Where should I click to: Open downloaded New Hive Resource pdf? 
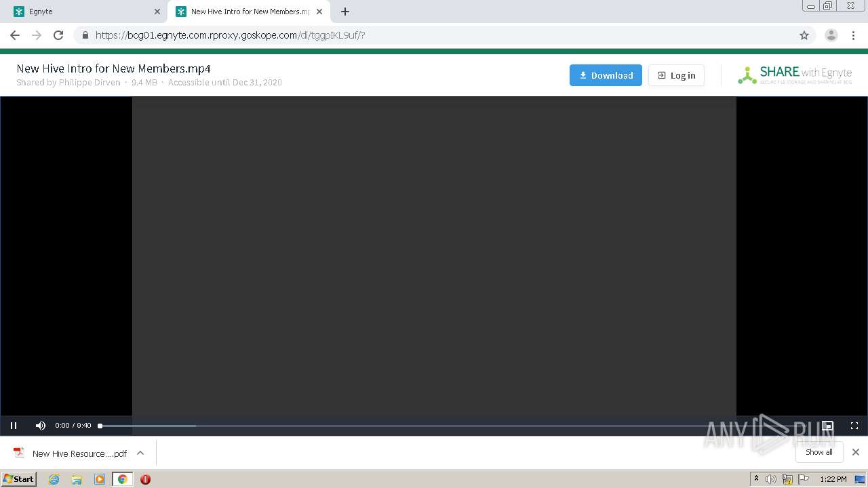coord(71,453)
